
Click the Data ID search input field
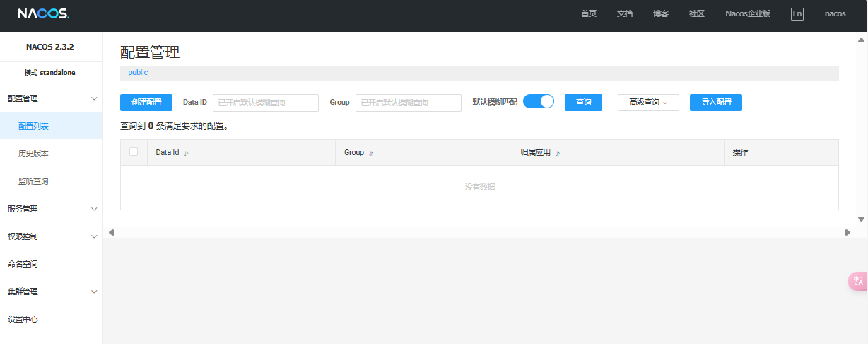pyautogui.click(x=266, y=103)
